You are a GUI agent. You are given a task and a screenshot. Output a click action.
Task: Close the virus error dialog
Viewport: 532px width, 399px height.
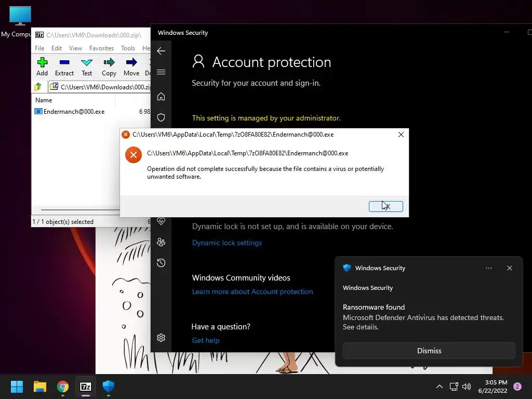(401, 135)
